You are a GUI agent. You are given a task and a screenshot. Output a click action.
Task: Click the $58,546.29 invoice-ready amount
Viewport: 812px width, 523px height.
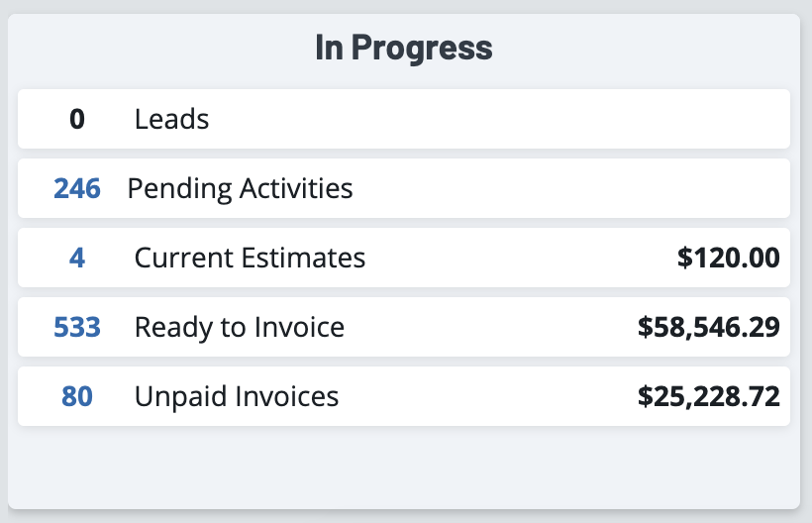click(709, 327)
